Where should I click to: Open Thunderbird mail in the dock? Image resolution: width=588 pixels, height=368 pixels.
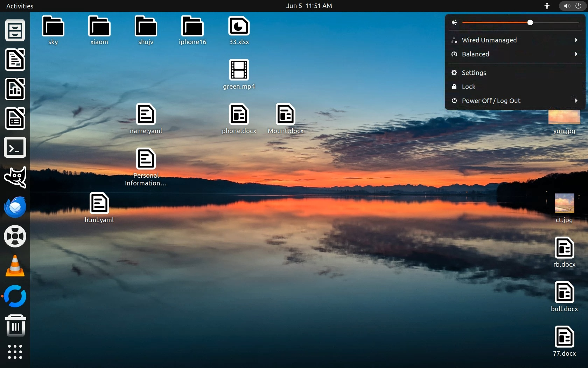(15, 207)
